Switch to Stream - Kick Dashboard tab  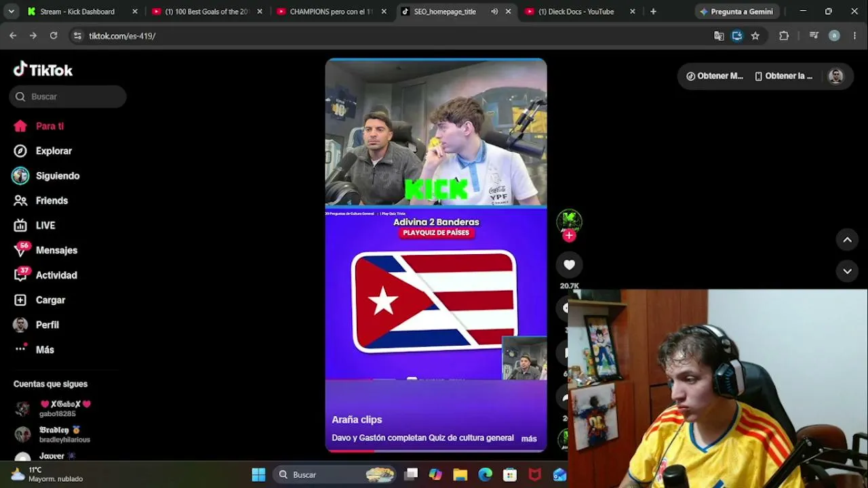[82, 12]
